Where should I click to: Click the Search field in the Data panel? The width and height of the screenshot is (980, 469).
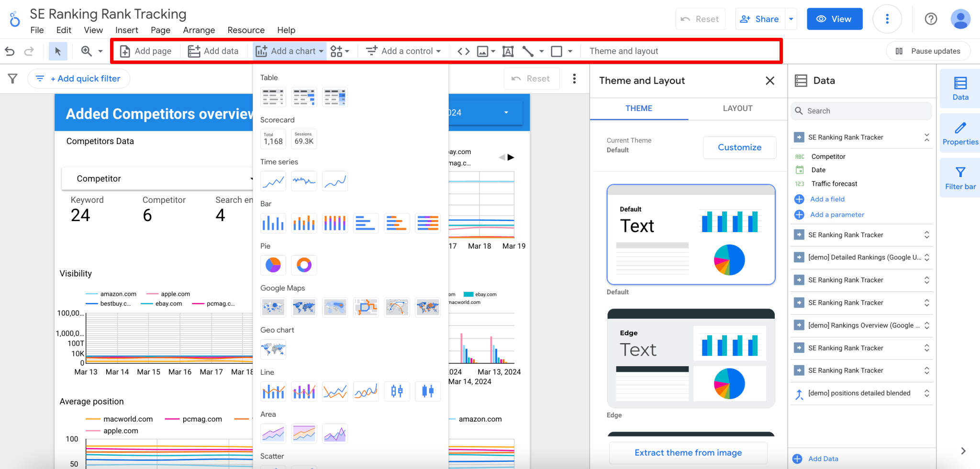click(860, 111)
